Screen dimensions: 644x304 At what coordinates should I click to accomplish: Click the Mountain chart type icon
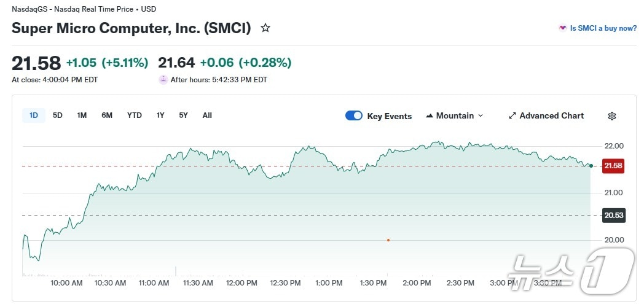coord(430,115)
